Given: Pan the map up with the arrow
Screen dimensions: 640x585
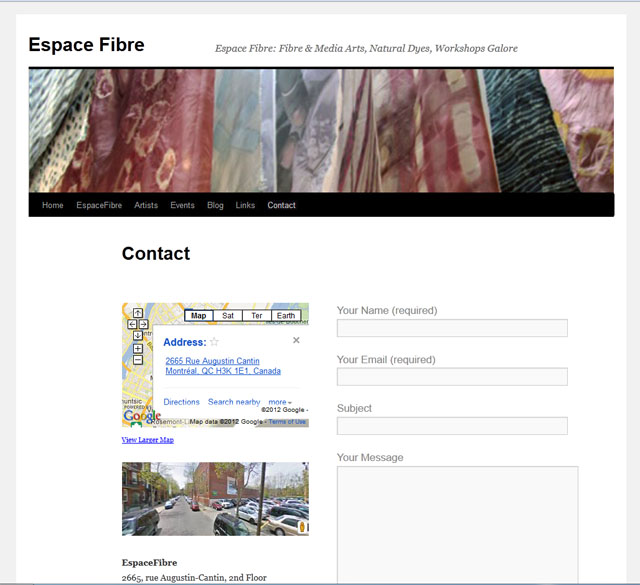Looking at the screenshot, I should [x=138, y=313].
